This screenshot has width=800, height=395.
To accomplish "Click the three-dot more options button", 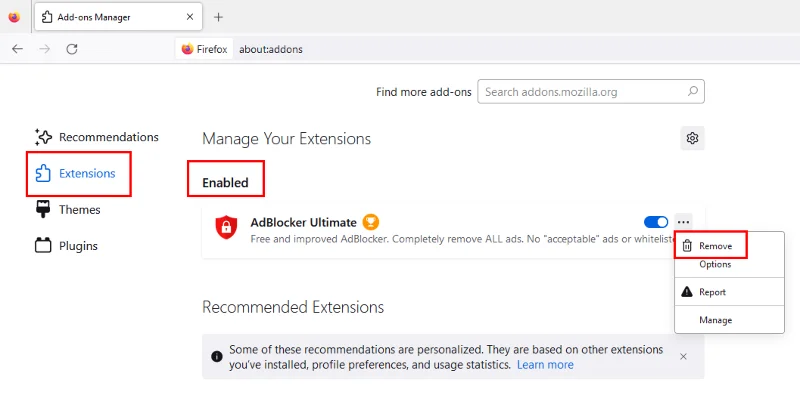I will coord(684,222).
